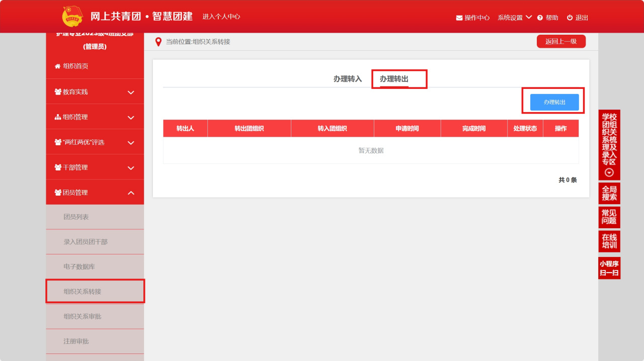The width and height of the screenshot is (644, 361).
Task: Click the Communist Youth League emblem logo
Action: pos(72,17)
